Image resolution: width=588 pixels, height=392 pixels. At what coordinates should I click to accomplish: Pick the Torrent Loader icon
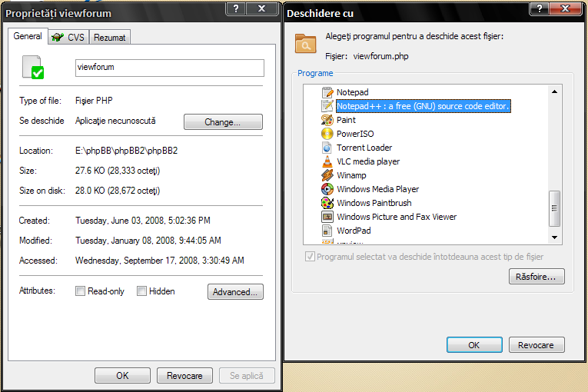pos(327,148)
